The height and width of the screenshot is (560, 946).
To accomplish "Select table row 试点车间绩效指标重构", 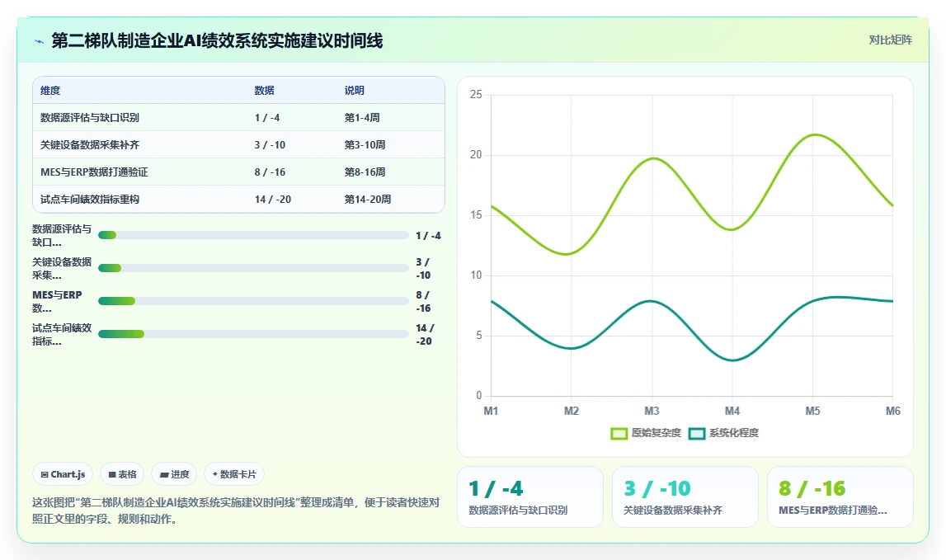I will click(x=239, y=199).
